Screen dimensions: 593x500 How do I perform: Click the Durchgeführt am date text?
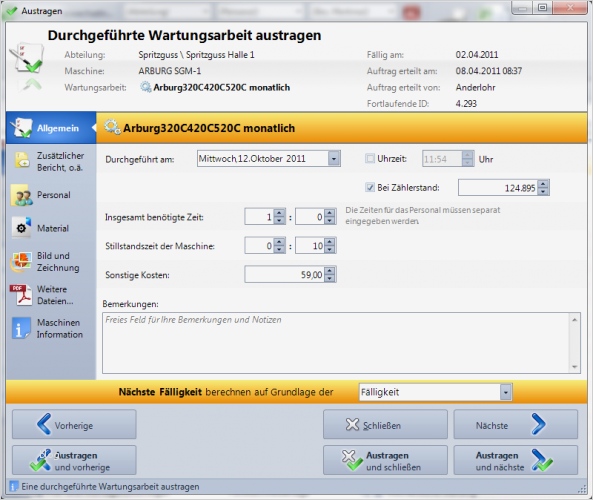pyautogui.click(x=252, y=158)
